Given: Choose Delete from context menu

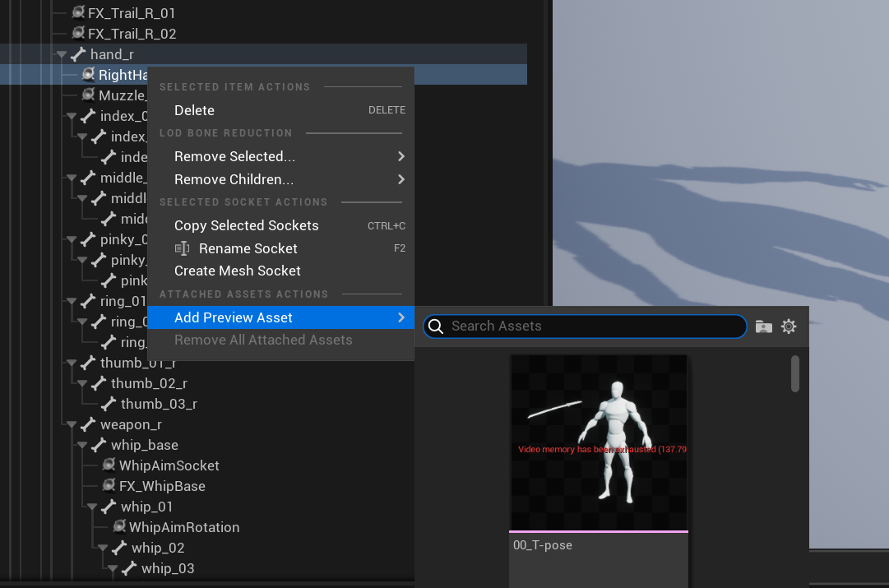Looking at the screenshot, I should coord(280,110).
